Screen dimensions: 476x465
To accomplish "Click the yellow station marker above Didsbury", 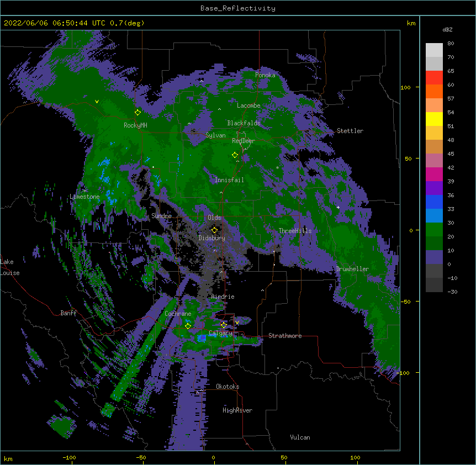I will pos(214,230).
